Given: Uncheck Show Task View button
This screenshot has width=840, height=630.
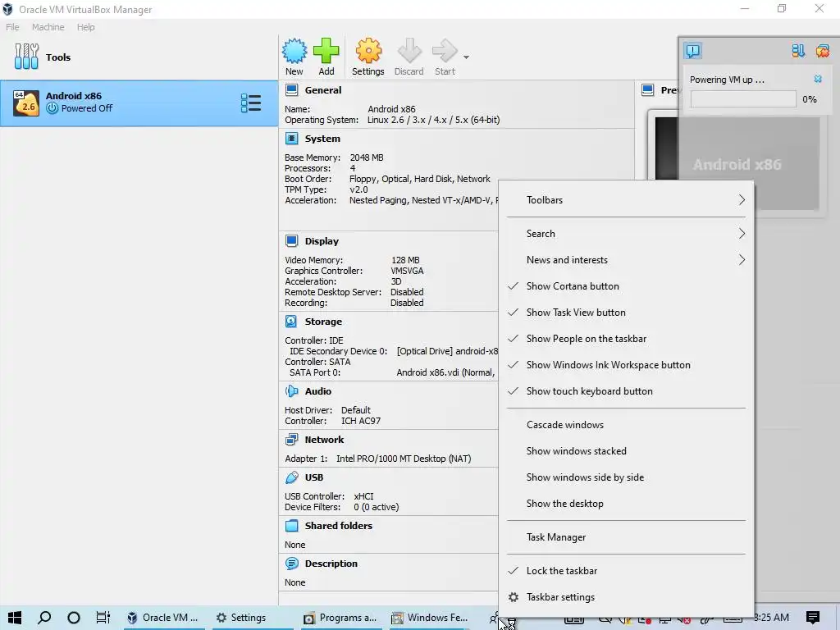Looking at the screenshot, I should pyautogui.click(x=626, y=313).
